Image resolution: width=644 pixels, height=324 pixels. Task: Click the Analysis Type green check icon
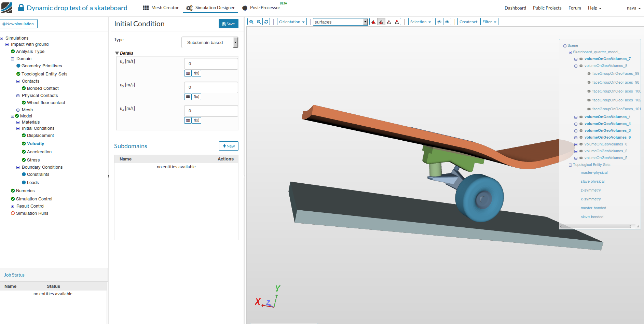coord(13,52)
